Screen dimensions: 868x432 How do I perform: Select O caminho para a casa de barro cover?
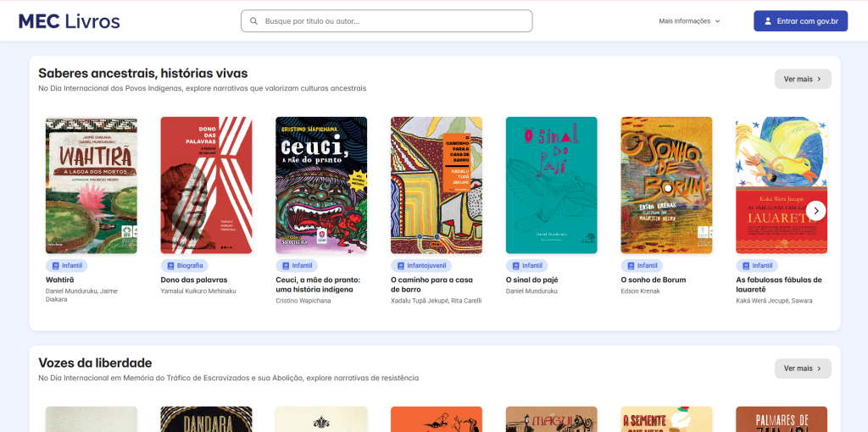click(437, 186)
